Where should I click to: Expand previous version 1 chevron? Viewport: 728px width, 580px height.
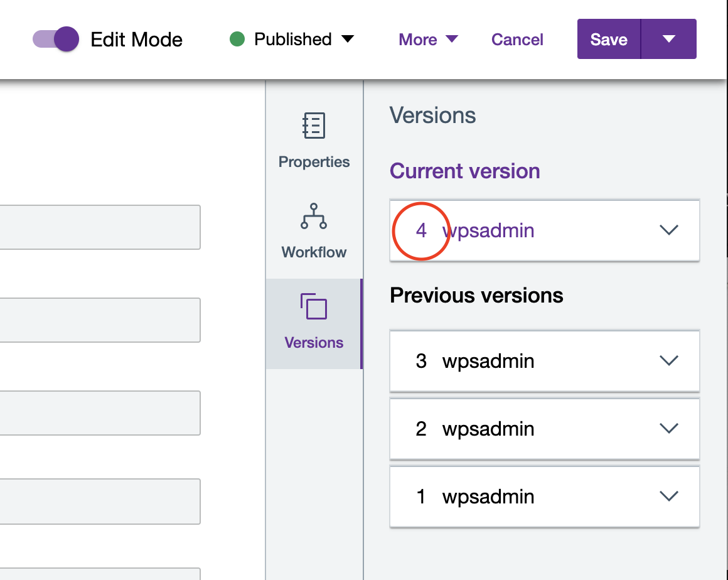669,497
